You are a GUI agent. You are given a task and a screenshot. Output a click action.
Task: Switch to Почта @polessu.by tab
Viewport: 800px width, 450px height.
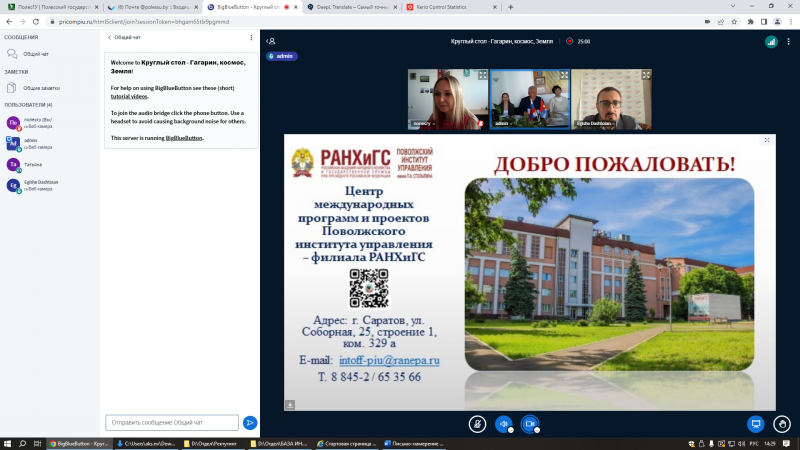[152, 7]
